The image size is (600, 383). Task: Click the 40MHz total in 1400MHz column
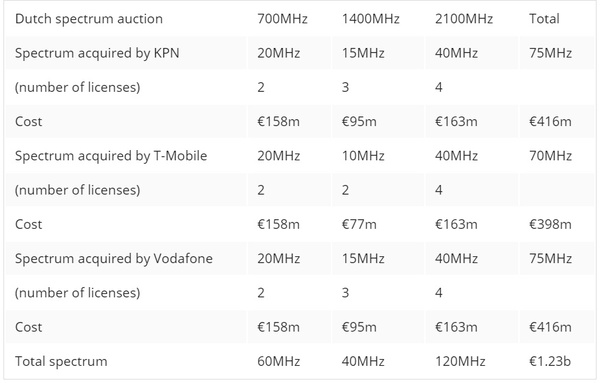(x=363, y=361)
